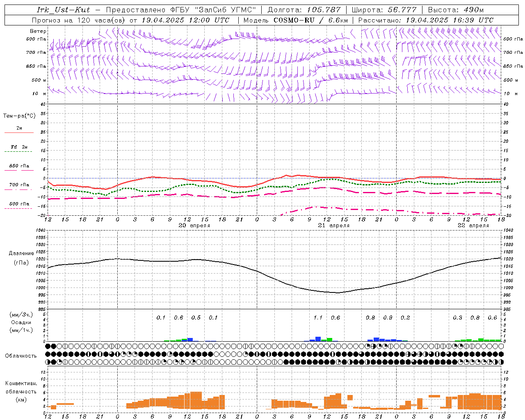
Task: Click the (мм/3ч.) precipitation unit label
Action: (21, 315)
